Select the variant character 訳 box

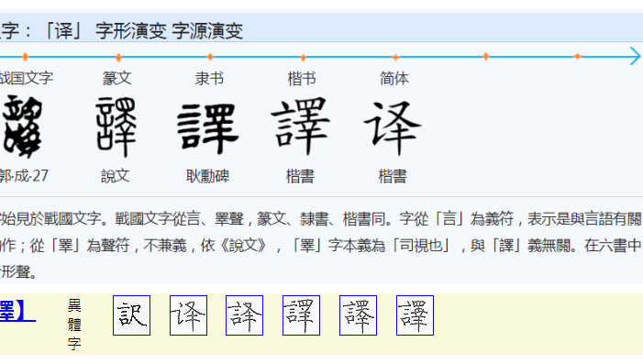click(x=132, y=315)
